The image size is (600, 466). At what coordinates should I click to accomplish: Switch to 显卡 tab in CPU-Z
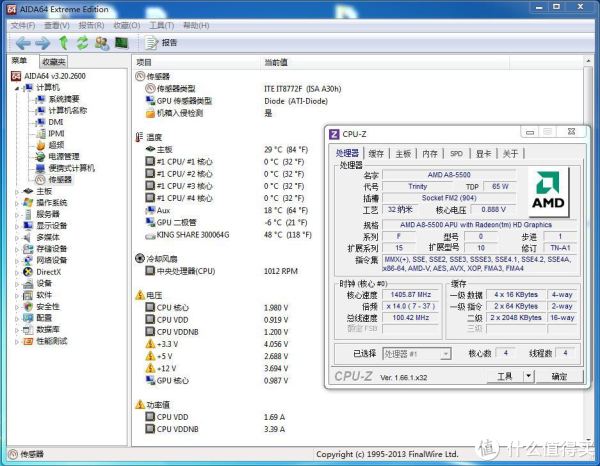coord(483,154)
